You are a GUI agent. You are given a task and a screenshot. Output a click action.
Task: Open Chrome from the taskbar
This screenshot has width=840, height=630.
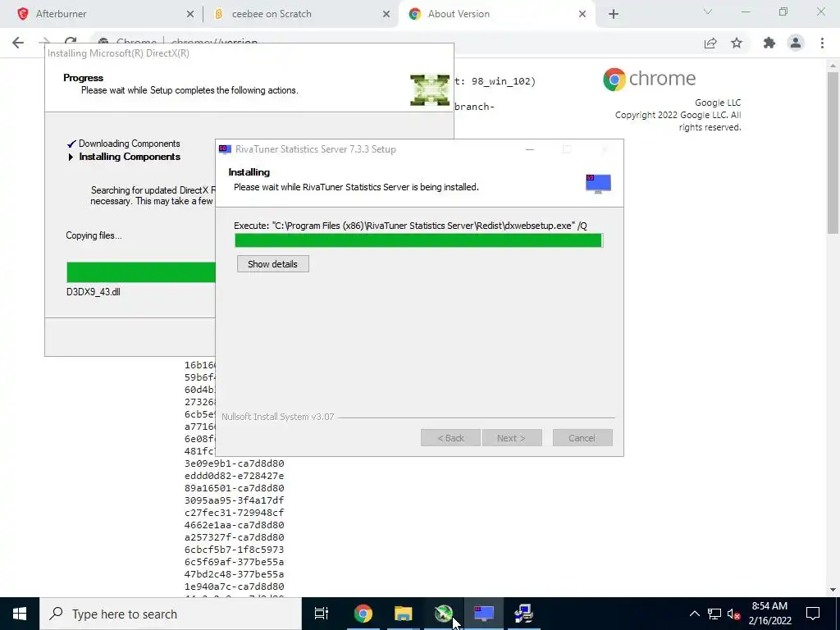(363, 614)
